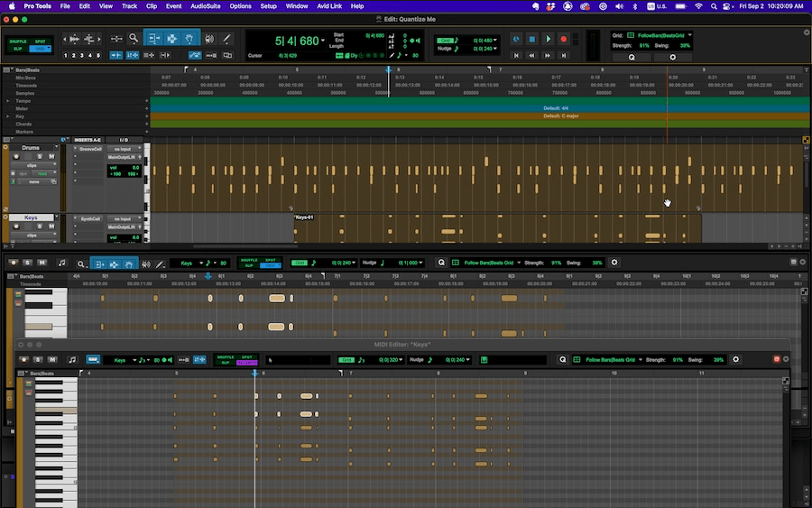Select the Scrubber speaker tool in main toolbar
Image resolution: width=812 pixels, height=508 pixels.
coord(209,39)
